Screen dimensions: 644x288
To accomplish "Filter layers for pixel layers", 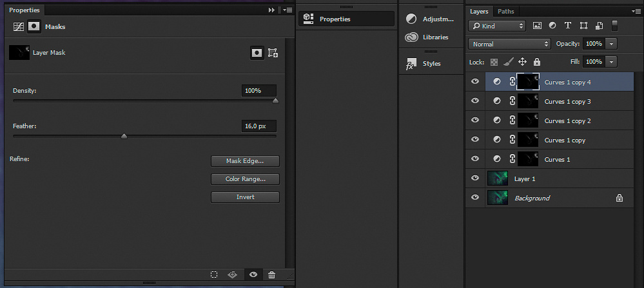I will (537, 25).
